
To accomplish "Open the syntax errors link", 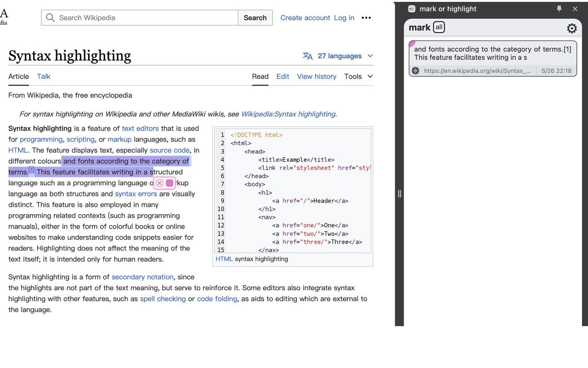I will coord(136,194).
